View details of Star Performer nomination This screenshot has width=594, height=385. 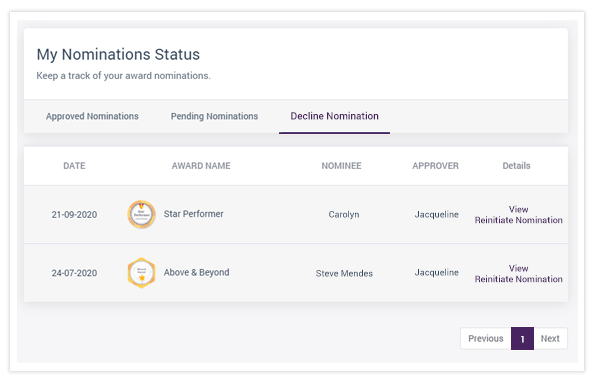[518, 209]
